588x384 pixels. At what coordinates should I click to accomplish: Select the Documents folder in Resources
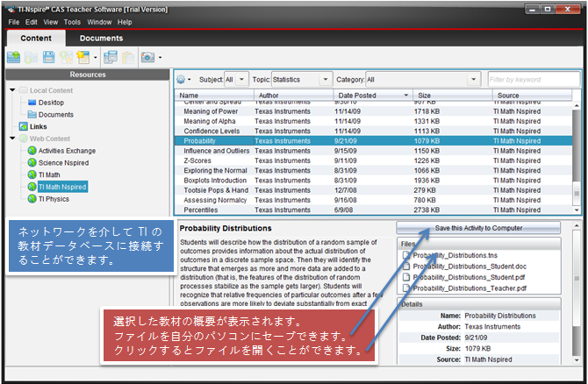point(56,114)
